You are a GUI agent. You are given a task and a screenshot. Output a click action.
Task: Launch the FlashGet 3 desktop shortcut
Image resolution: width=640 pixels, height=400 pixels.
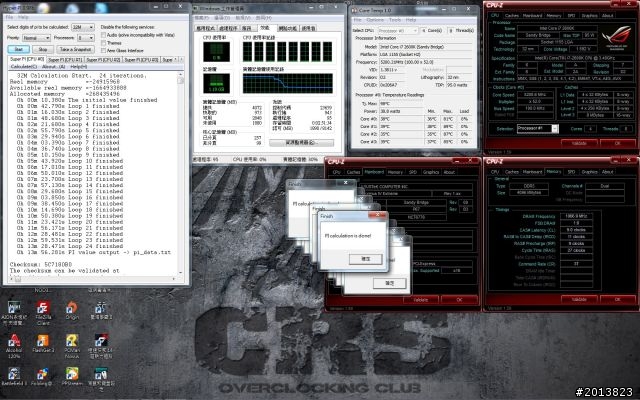43,344
